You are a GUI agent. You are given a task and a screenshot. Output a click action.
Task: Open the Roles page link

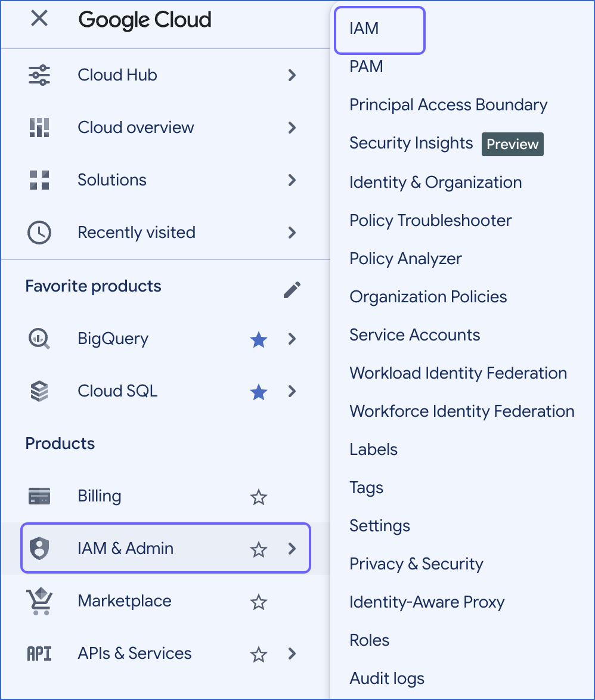(369, 640)
